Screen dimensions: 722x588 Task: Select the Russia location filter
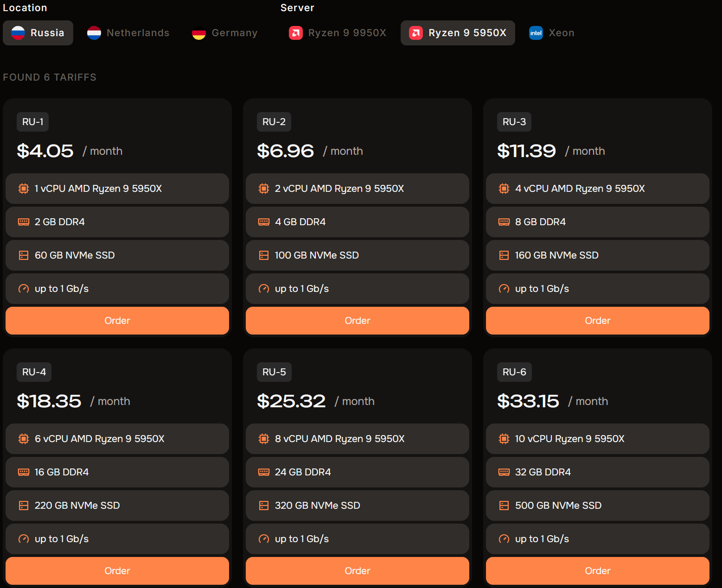click(38, 33)
